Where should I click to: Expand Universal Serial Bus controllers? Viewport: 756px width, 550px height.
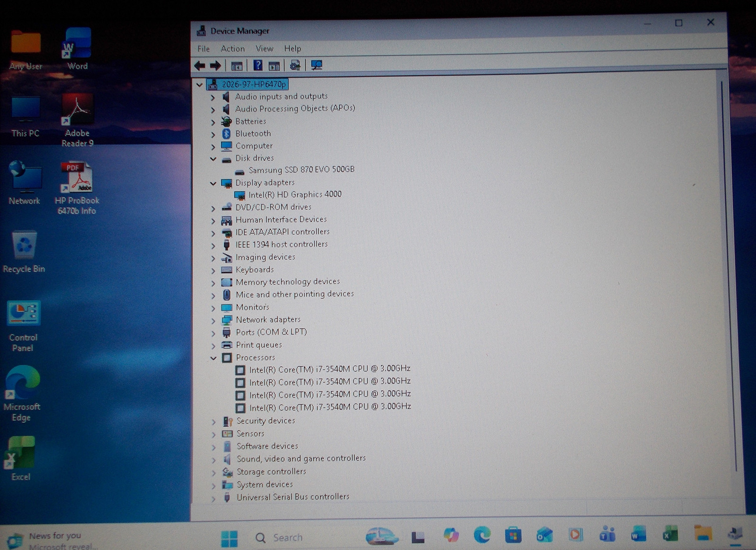coord(214,498)
